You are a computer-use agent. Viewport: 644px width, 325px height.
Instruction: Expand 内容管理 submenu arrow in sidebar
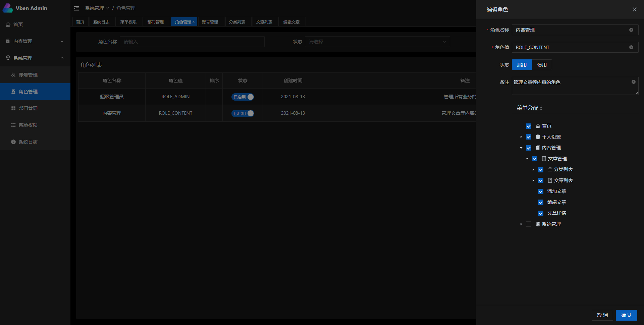coord(62,41)
